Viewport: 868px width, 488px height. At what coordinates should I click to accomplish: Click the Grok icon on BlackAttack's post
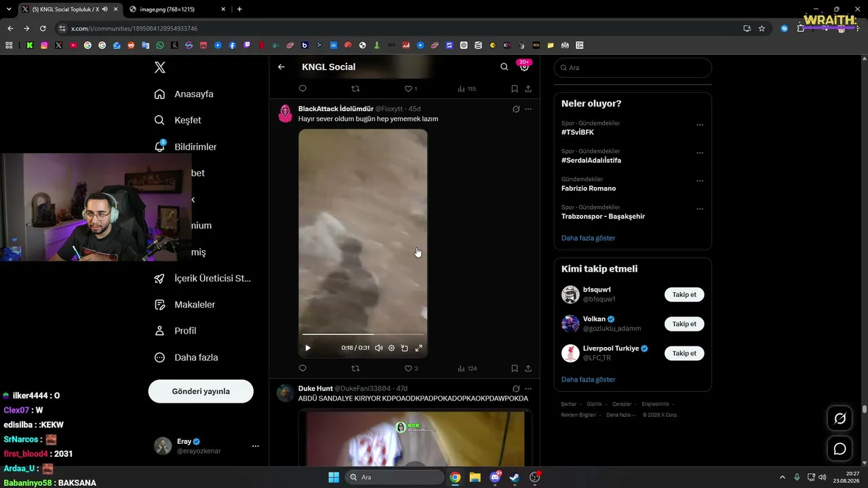(x=516, y=109)
